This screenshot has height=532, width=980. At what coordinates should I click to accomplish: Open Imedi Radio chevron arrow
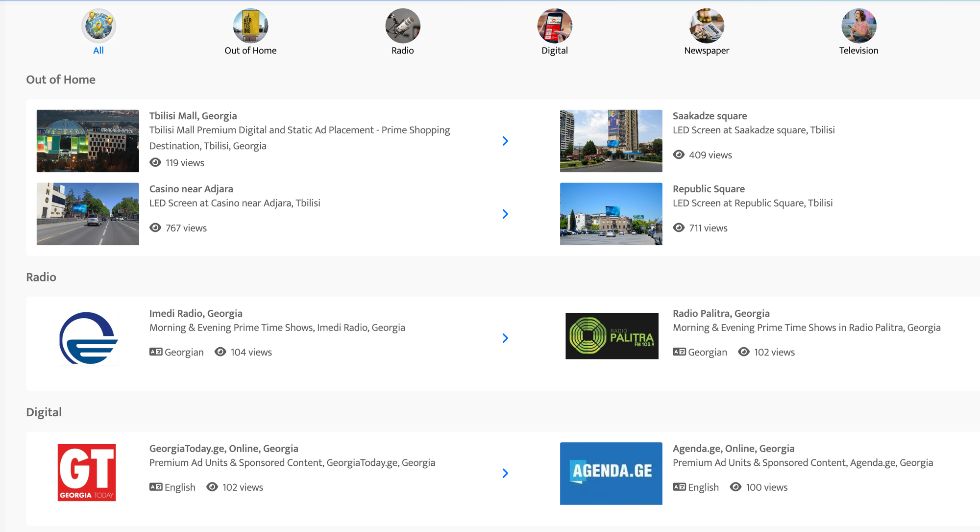pos(505,338)
